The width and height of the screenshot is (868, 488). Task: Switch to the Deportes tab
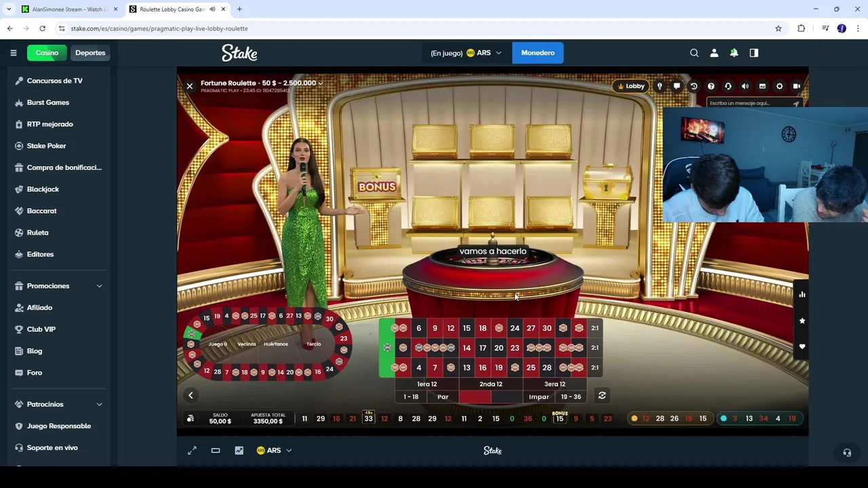(90, 53)
